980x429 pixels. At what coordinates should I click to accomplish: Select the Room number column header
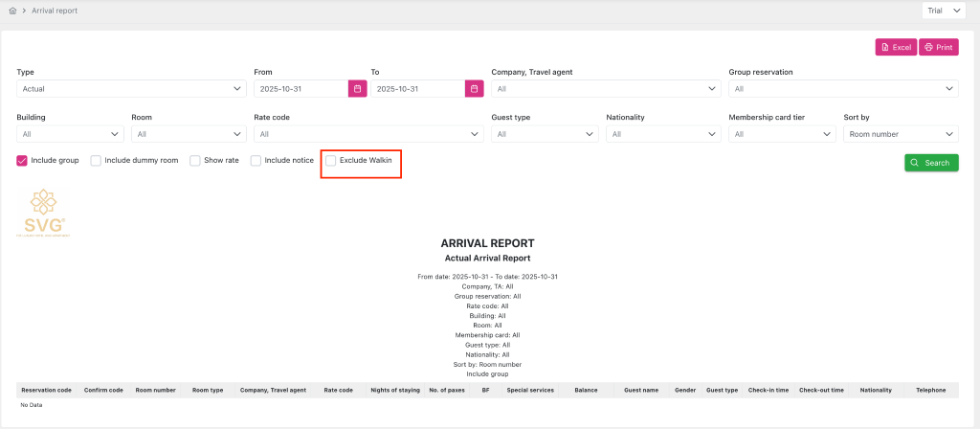155,391
